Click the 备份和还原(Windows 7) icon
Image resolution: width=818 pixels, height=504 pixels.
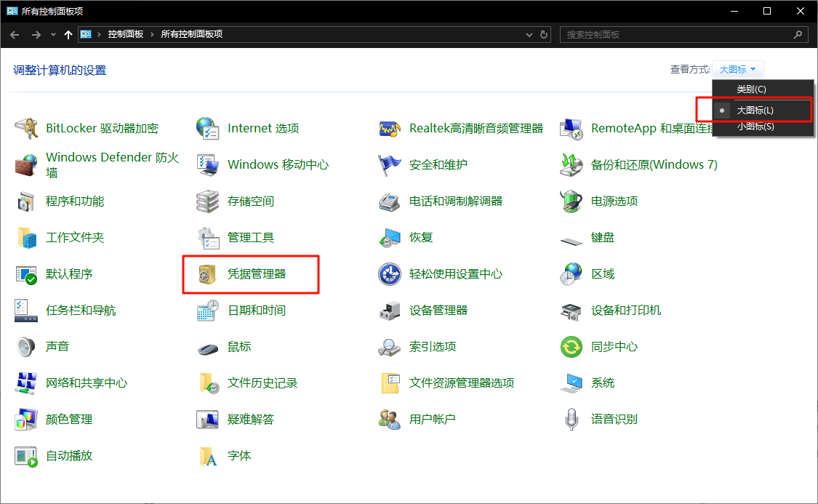572,165
